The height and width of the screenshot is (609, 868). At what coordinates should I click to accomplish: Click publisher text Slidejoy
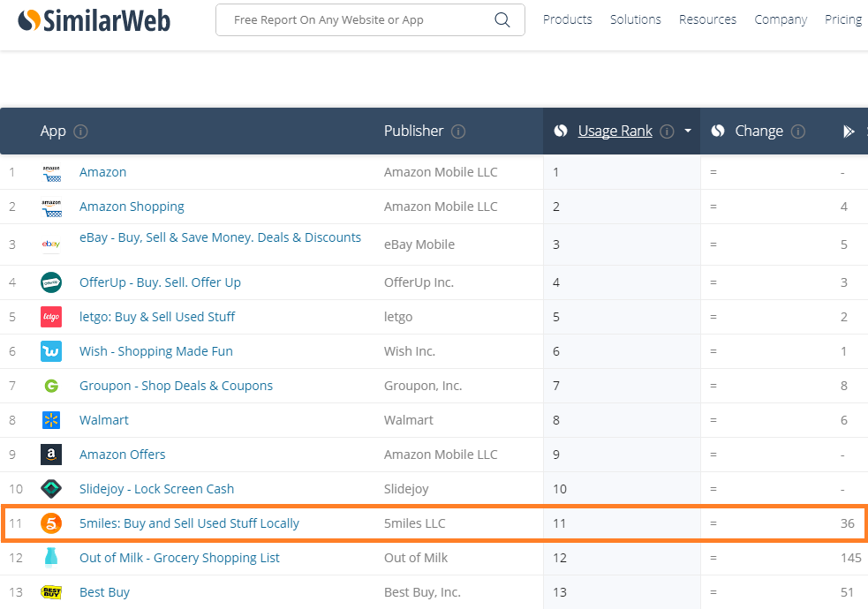click(406, 489)
